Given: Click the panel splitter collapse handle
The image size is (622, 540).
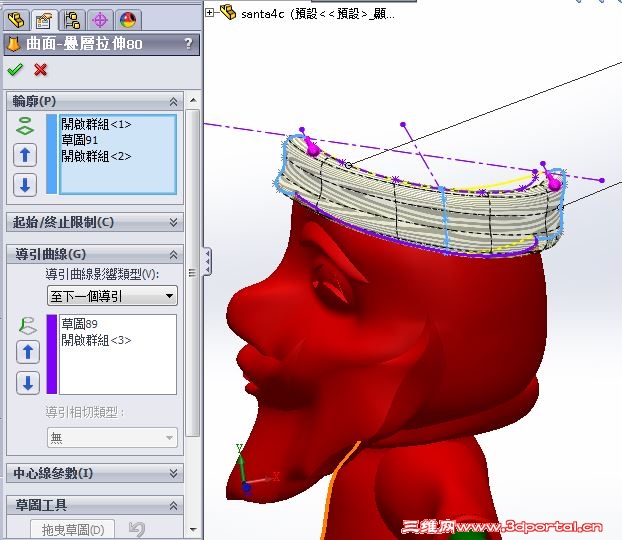Looking at the screenshot, I should point(207,261).
